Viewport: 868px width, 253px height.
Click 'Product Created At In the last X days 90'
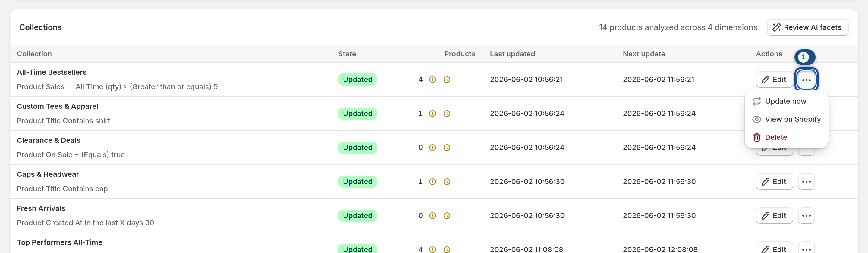coord(86,223)
